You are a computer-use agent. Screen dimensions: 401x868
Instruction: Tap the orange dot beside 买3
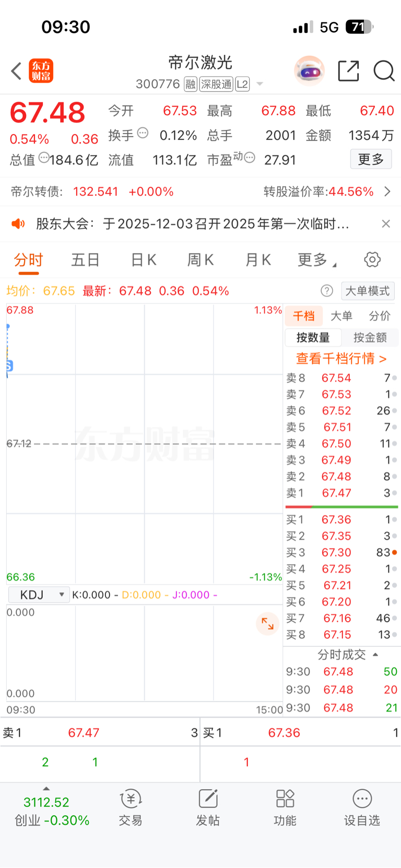point(394,552)
